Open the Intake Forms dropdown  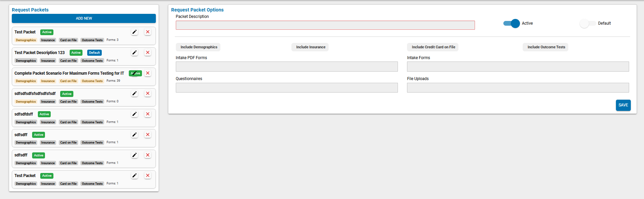click(x=518, y=67)
